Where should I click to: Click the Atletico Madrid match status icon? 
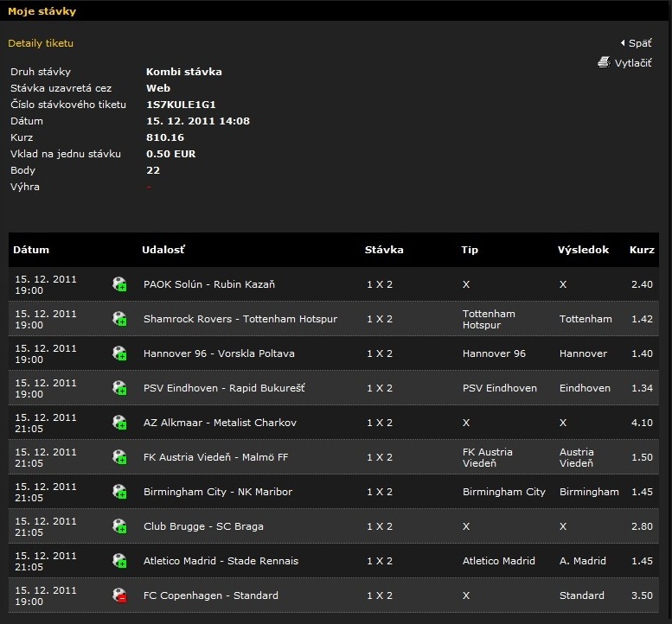pos(119,561)
